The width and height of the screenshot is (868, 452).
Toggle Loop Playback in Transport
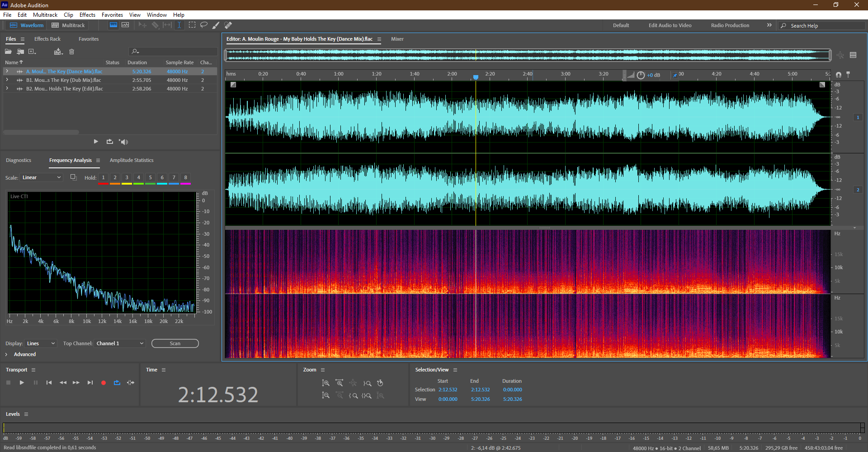117,383
